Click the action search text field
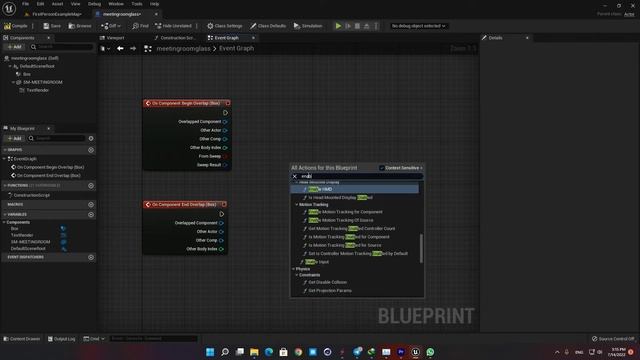Viewport: 640px width, 360px height. 361,176
